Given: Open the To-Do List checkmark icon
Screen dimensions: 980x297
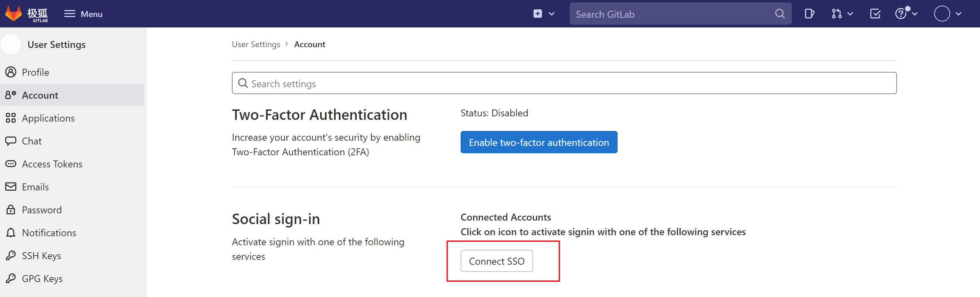Looking at the screenshot, I should click(875, 14).
